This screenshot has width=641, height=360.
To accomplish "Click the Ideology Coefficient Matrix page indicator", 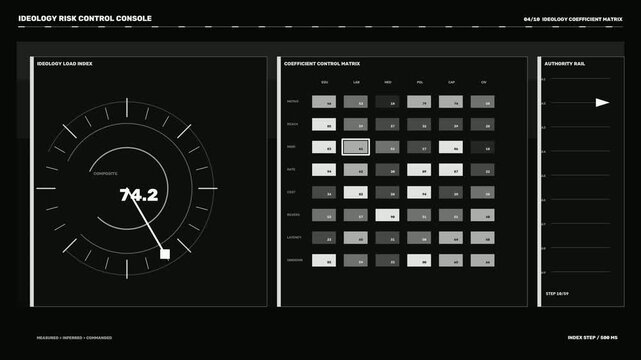I will 573,19.
